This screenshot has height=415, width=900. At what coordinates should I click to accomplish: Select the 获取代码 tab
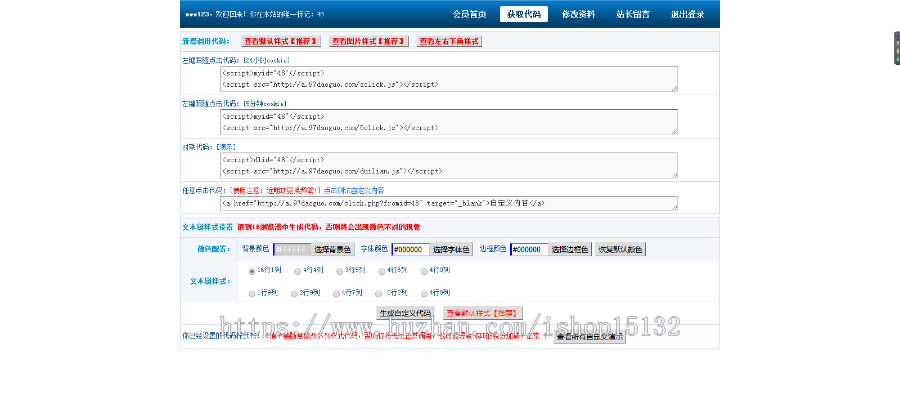tap(523, 14)
